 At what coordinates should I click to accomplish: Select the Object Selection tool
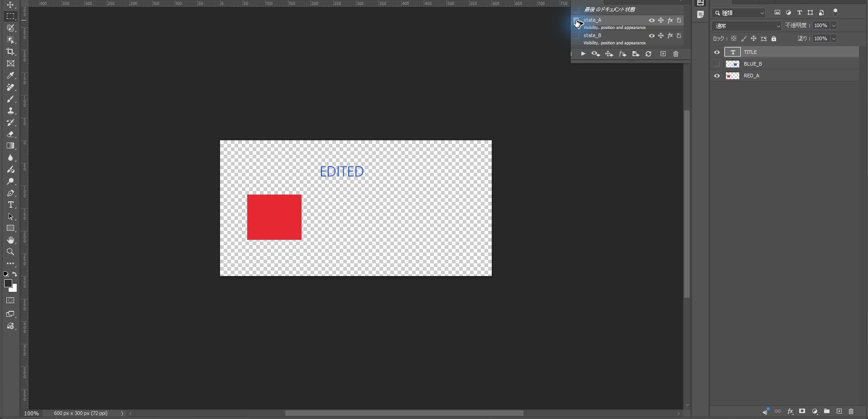click(x=10, y=40)
